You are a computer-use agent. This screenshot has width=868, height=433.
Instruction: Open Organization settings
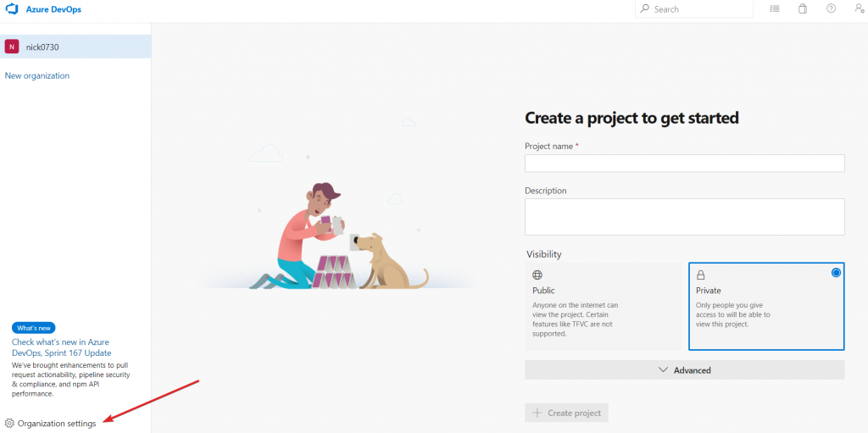tap(50, 424)
